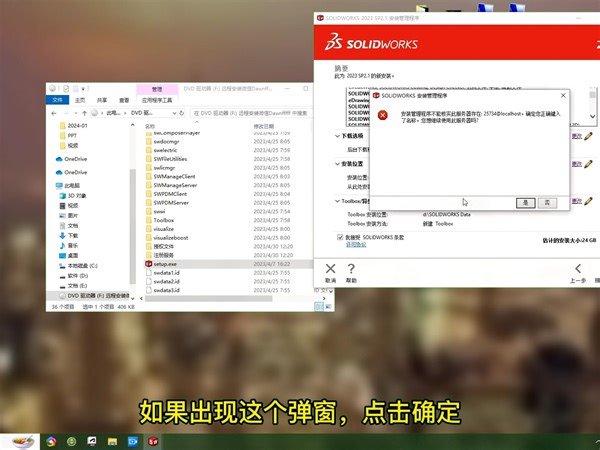Click the SOLIDWORKS icon on the taskbar
Viewport: 600px width, 450px height.
click(153, 442)
